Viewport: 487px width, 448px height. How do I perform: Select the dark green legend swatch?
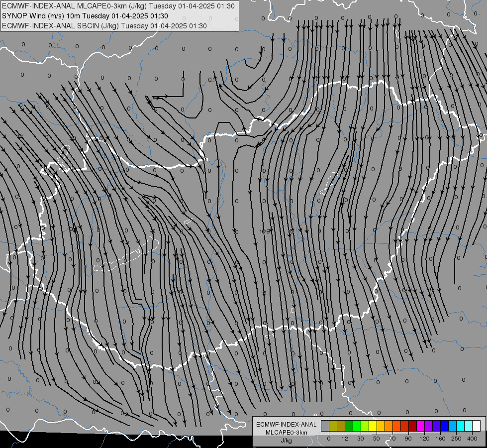tap(349, 426)
